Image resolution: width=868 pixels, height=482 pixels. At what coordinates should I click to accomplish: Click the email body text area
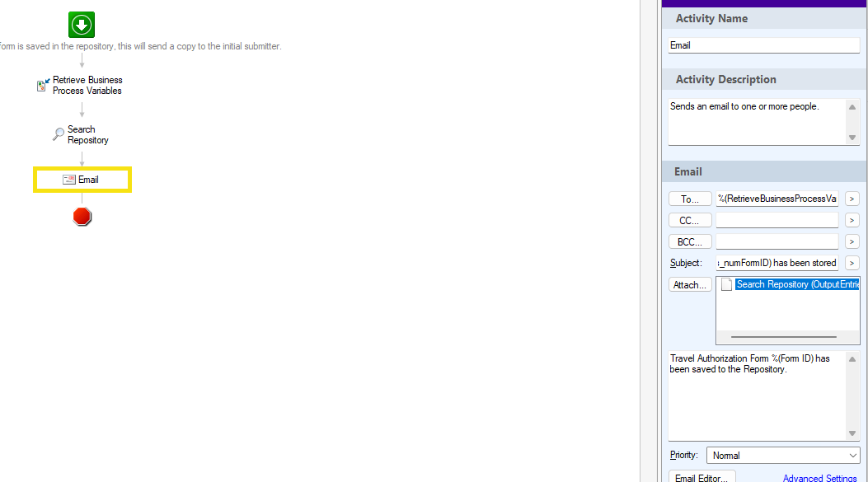click(x=757, y=395)
